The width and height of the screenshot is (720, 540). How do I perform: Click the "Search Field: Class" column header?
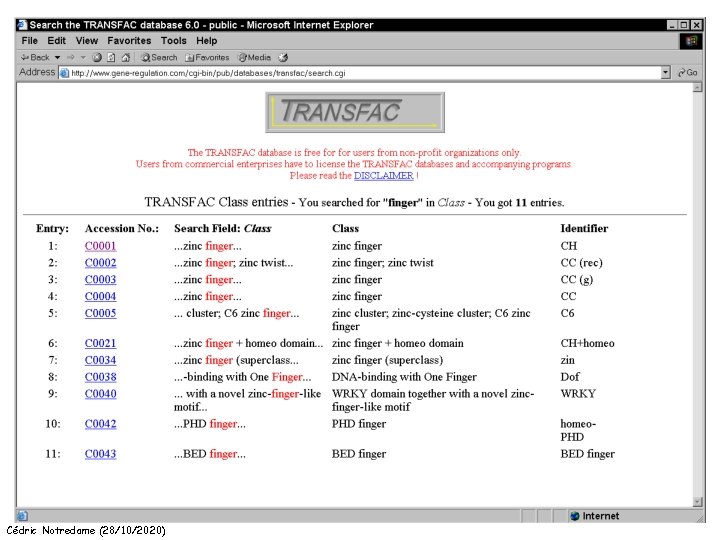223,229
